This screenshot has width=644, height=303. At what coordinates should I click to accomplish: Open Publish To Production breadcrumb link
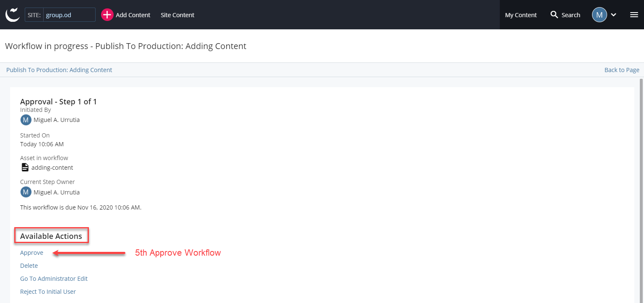(59, 70)
